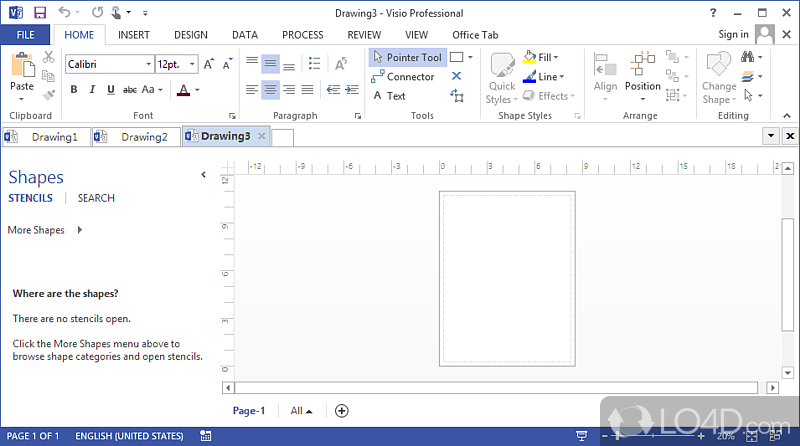Image resolution: width=800 pixels, height=446 pixels.
Task: Insert bullets with the bullet list icon
Action: (x=314, y=64)
